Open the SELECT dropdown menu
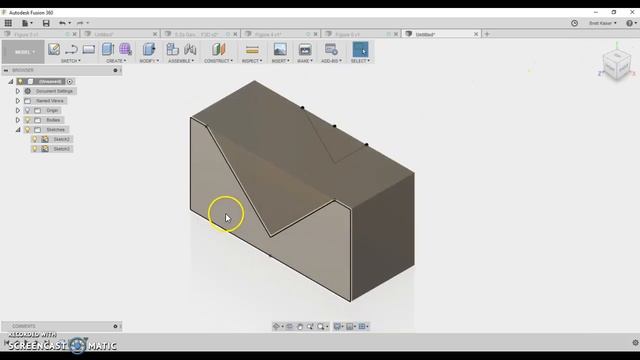This screenshot has width=640, height=360. pos(360,61)
